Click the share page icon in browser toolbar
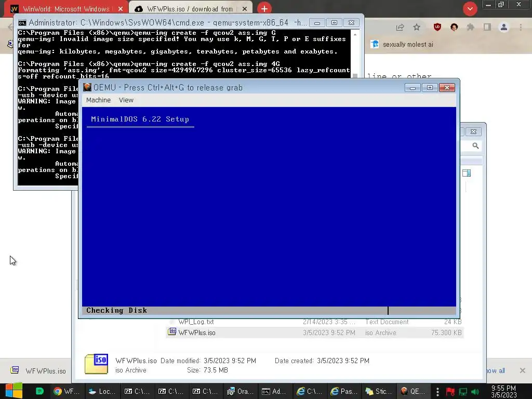The height and width of the screenshot is (399, 532). click(400, 28)
